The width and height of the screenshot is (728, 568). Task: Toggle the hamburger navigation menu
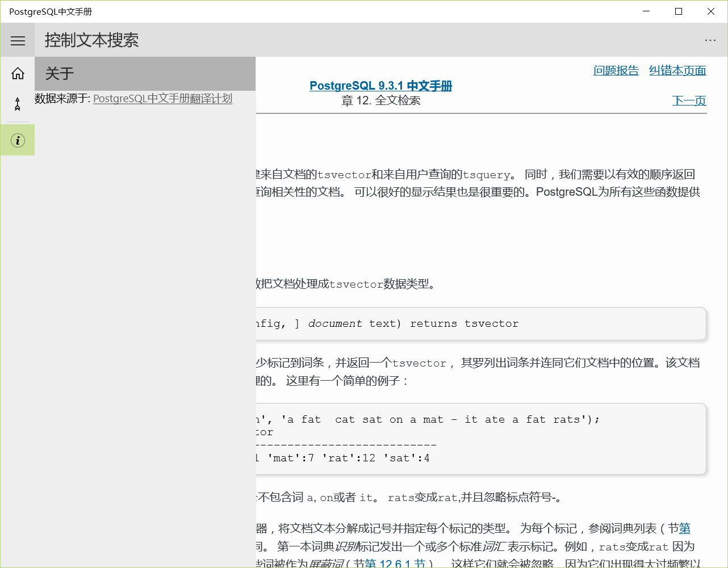18,40
